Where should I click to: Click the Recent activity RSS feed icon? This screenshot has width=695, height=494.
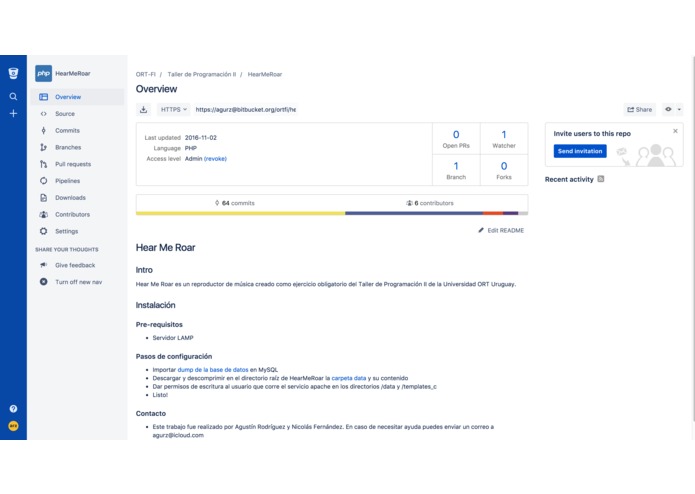(601, 179)
